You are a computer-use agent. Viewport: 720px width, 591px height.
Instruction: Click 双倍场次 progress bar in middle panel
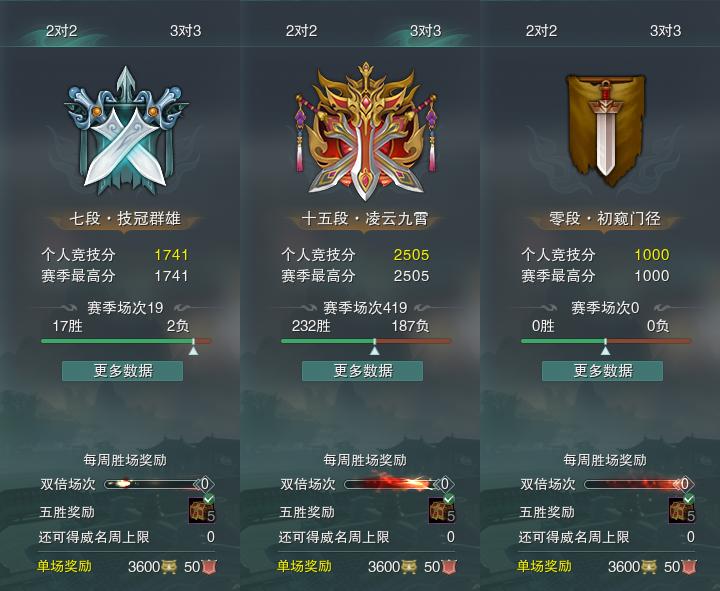pyautogui.click(x=393, y=484)
